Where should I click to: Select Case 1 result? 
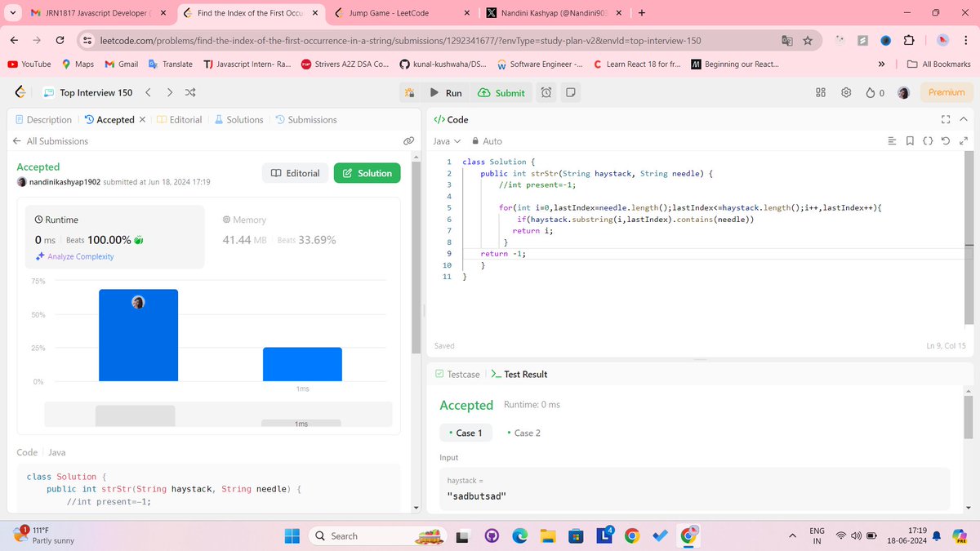tap(465, 433)
